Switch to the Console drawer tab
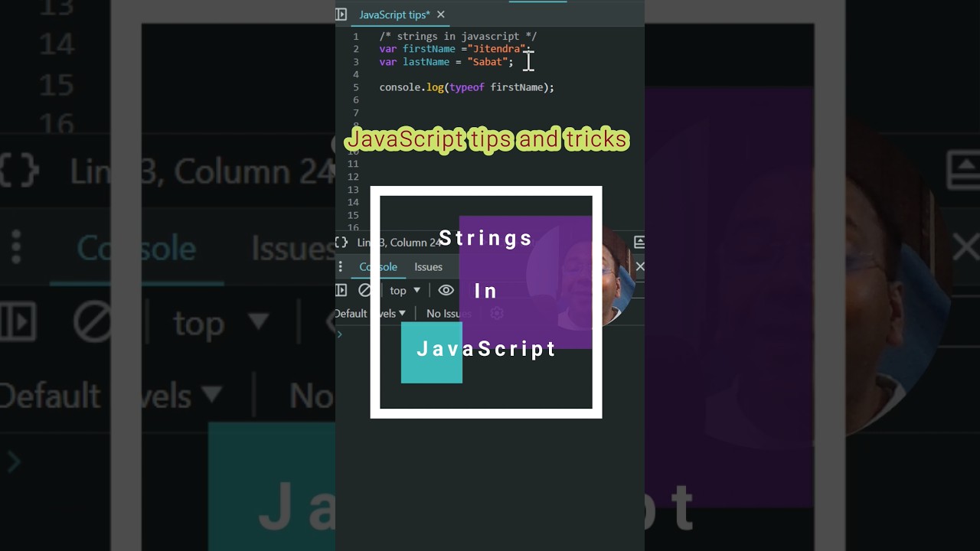This screenshot has height=551, width=980. click(x=378, y=266)
